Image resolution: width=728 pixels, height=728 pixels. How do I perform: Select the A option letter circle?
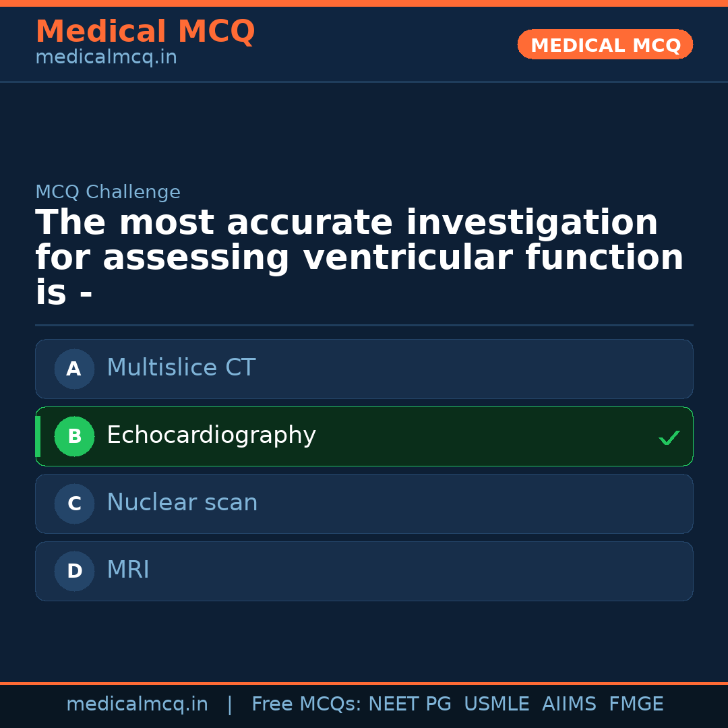point(74,369)
